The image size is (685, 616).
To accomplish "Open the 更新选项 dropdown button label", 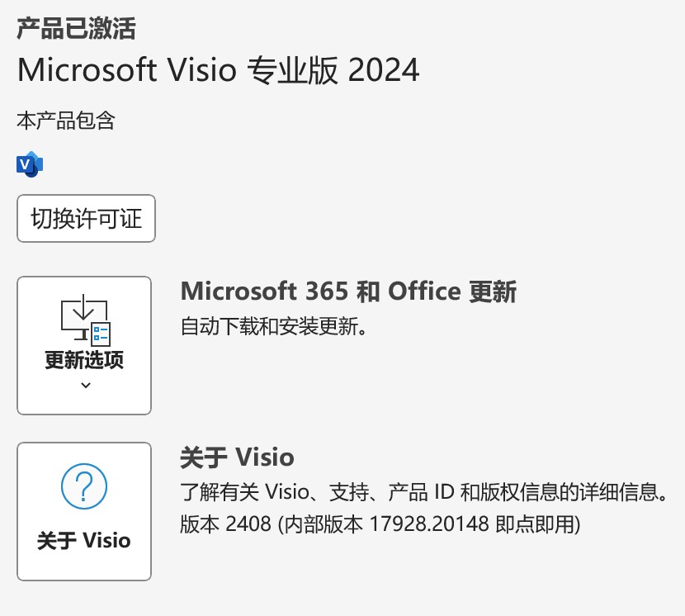I will (x=84, y=361).
